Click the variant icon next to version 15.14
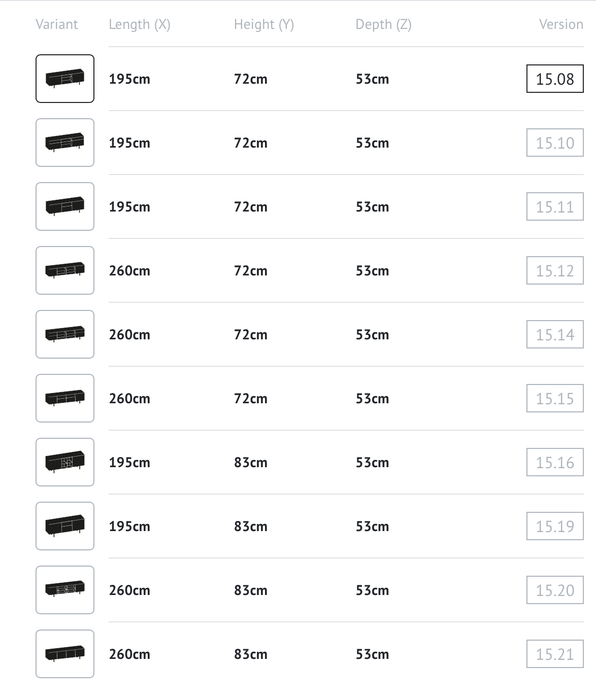The width and height of the screenshot is (596, 700). point(65,334)
